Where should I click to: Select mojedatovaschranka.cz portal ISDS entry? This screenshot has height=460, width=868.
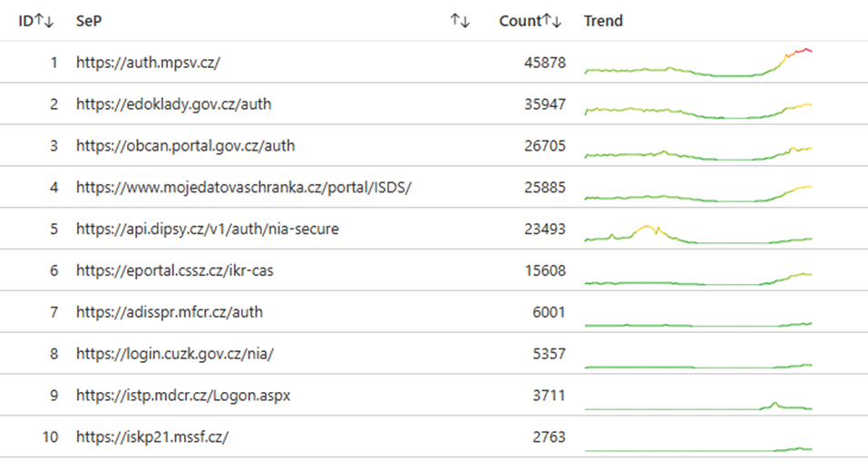[244, 187]
